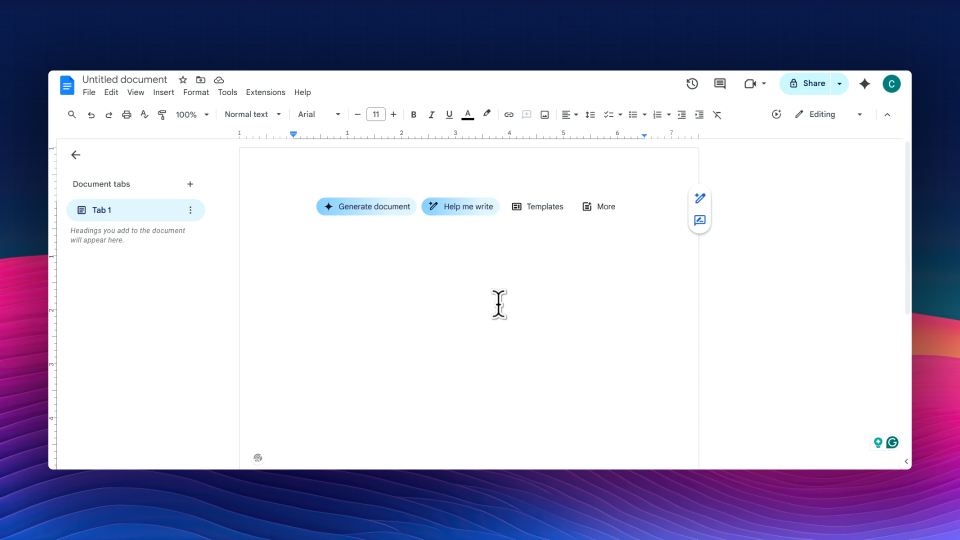Check the cloud save status icon
Viewport: 960px width, 540px height.
219,80
